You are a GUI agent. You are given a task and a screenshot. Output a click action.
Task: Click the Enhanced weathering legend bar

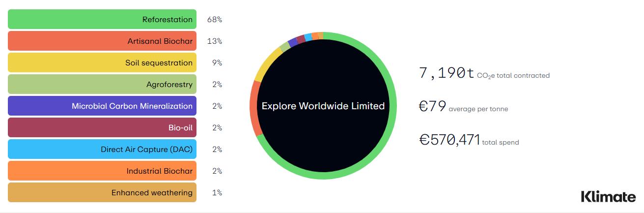(102, 193)
